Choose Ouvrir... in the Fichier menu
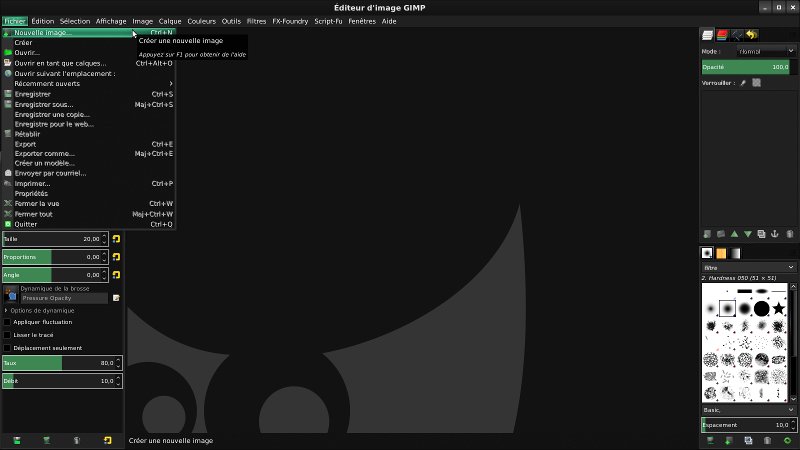This screenshot has width=800, height=450. click(x=88, y=53)
